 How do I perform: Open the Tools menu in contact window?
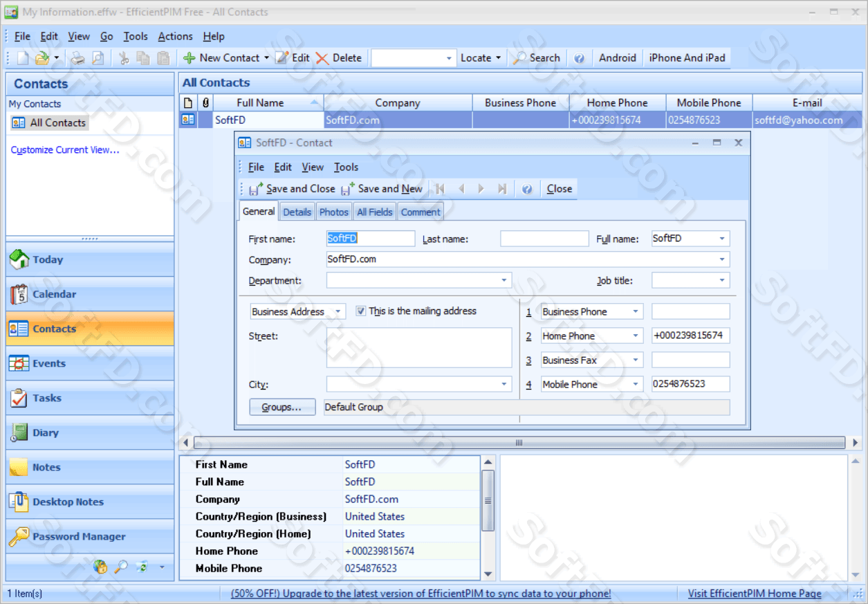click(x=346, y=167)
